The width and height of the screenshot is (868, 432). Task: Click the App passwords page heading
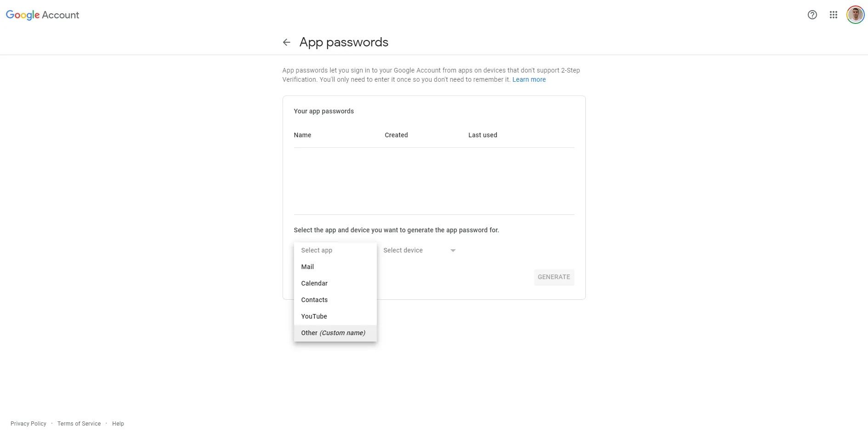[x=344, y=42]
